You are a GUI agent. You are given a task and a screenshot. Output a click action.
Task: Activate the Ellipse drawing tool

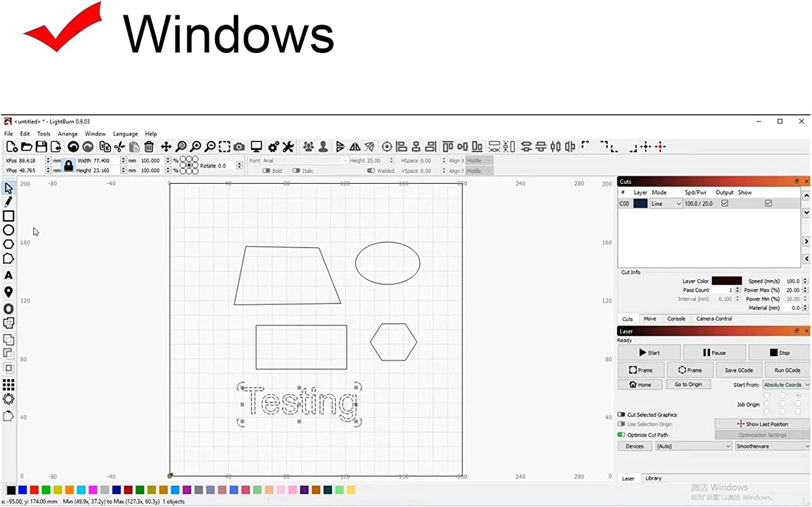(x=9, y=231)
